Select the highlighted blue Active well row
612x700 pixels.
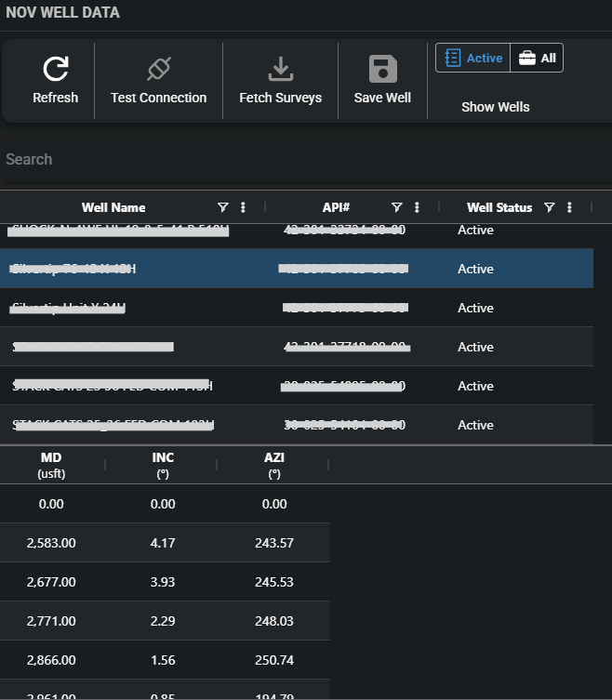pos(297,269)
